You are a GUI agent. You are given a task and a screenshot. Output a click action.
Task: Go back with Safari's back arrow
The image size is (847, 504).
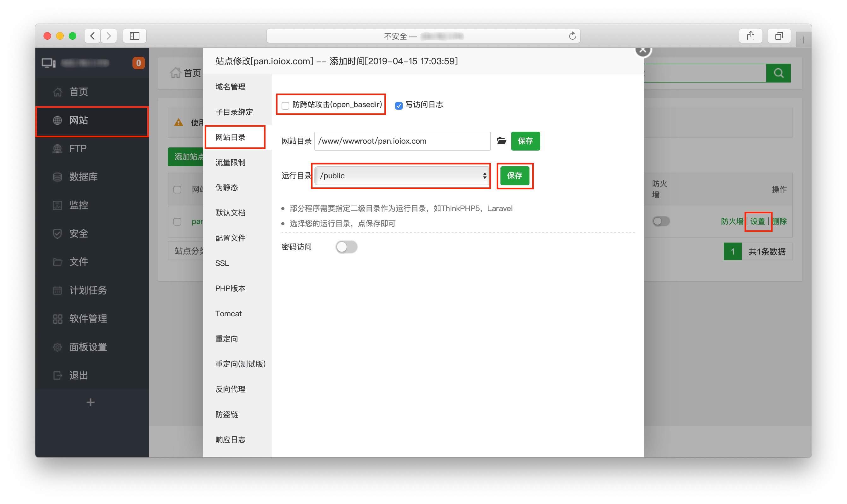(x=92, y=36)
